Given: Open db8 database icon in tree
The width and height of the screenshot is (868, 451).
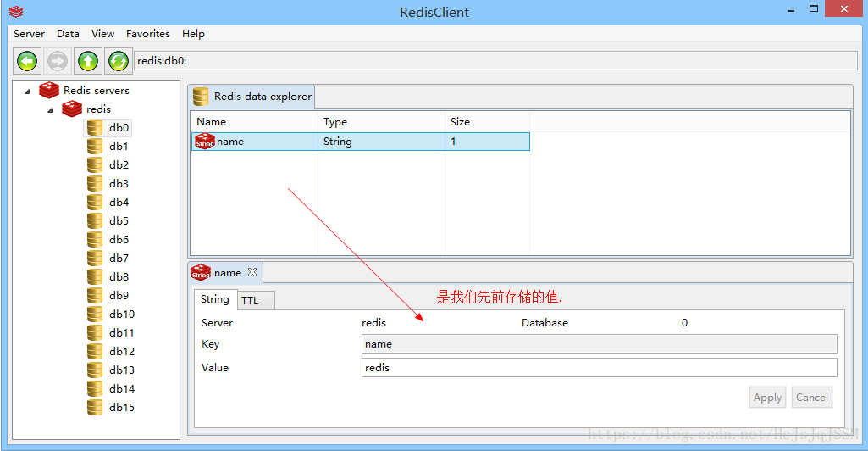Looking at the screenshot, I should (x=95, y=276).
